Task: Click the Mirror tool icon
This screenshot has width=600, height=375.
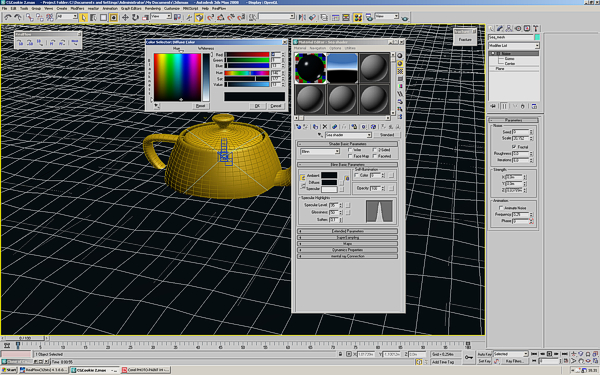Action: [302, 17]
